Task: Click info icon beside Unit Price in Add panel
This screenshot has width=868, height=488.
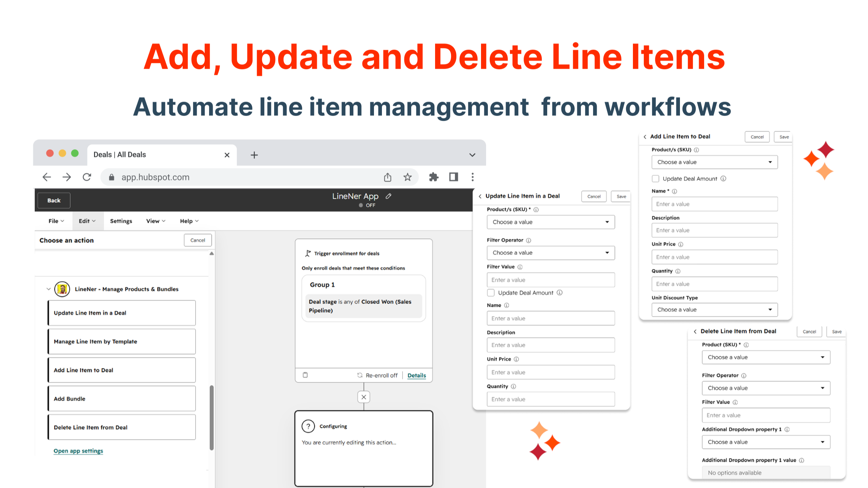Action: tap(681, 244)
